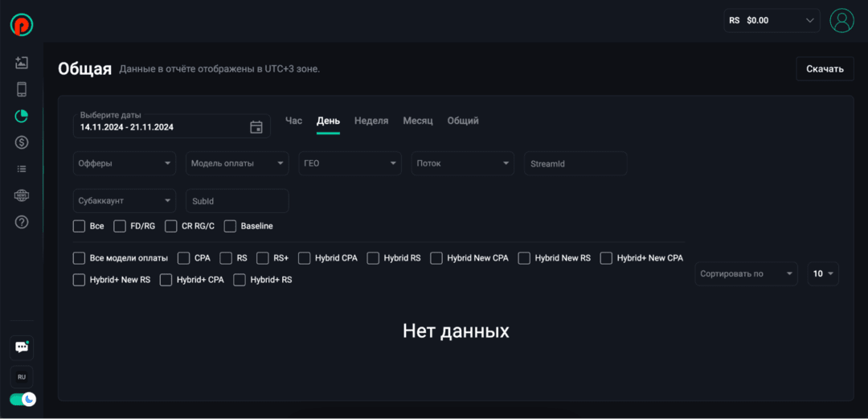Click the user profile avatar icon
This screenshot has width=868, height=419.
tap(841, 21)
